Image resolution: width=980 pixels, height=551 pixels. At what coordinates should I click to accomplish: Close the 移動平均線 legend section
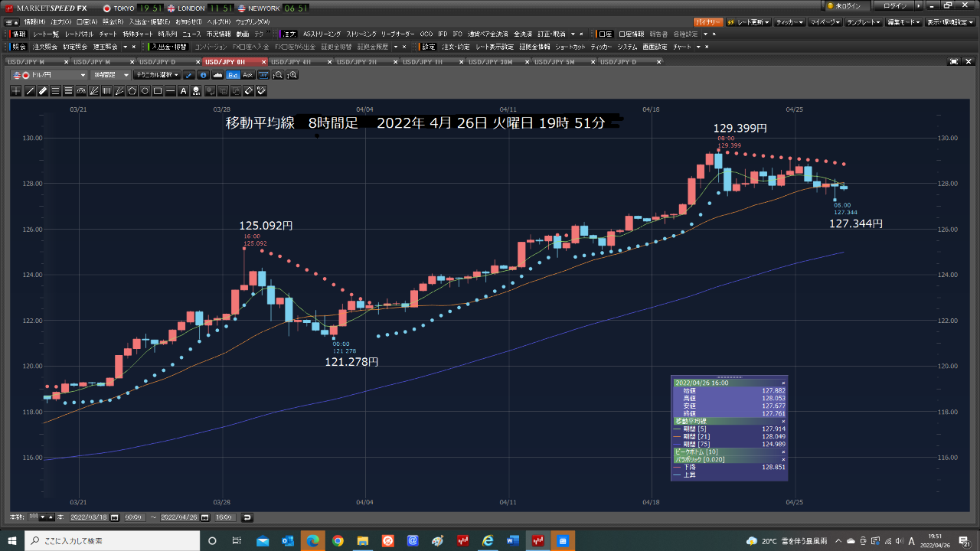click(x=782, y=421)
